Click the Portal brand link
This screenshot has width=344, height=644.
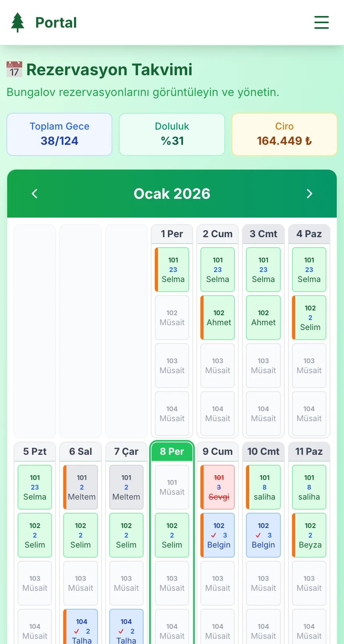click(x=56, y=22)
